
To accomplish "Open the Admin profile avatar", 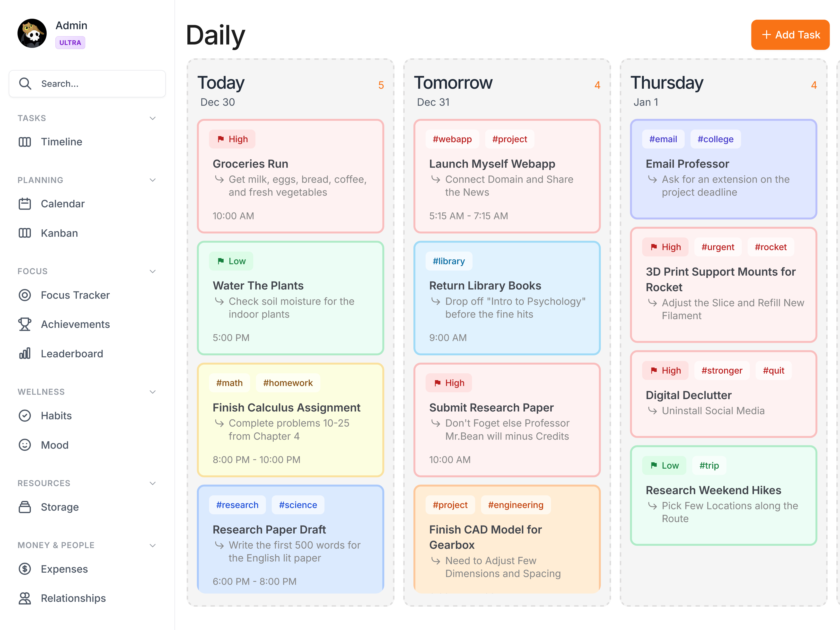I will [32, 33].
